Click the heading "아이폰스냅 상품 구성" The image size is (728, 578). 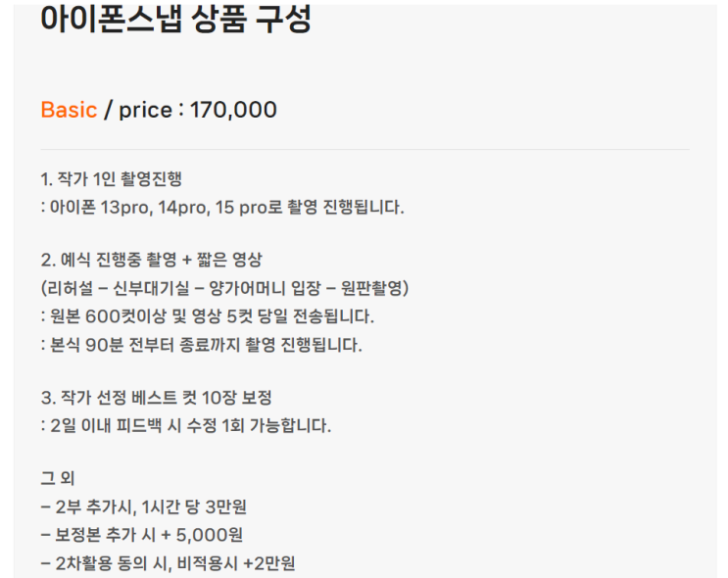click(176, 20)
